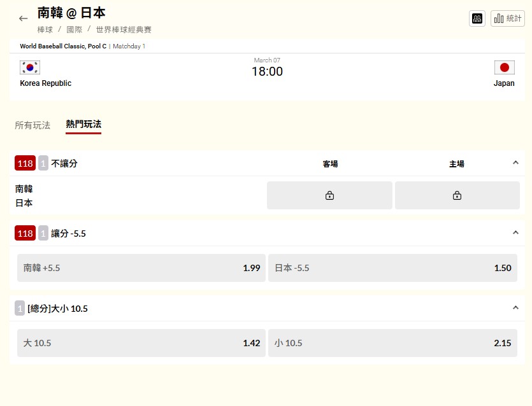532x406 pixels.
Task: Select the 小 10.5 odds at 2.15
Action: tap(395, 343)
